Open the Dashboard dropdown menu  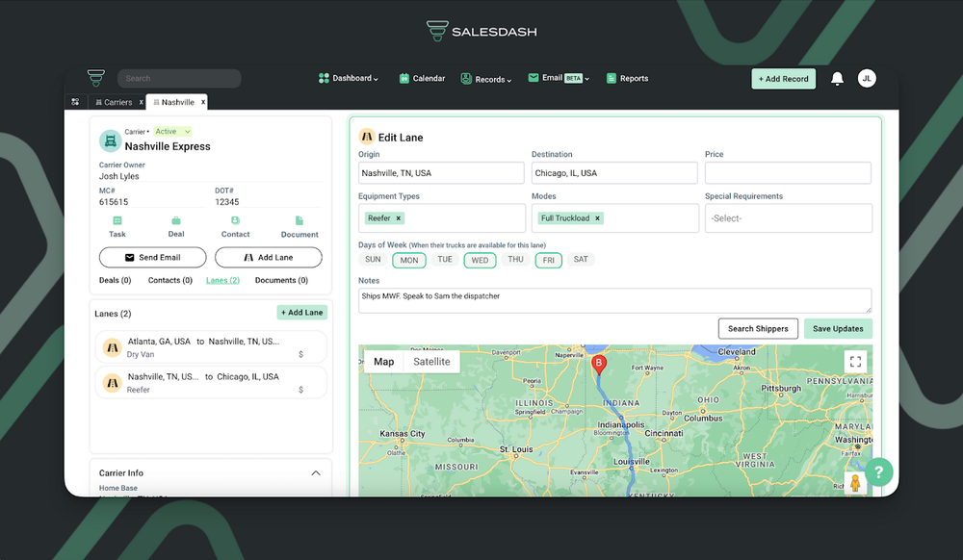click(x=349, y=79)
